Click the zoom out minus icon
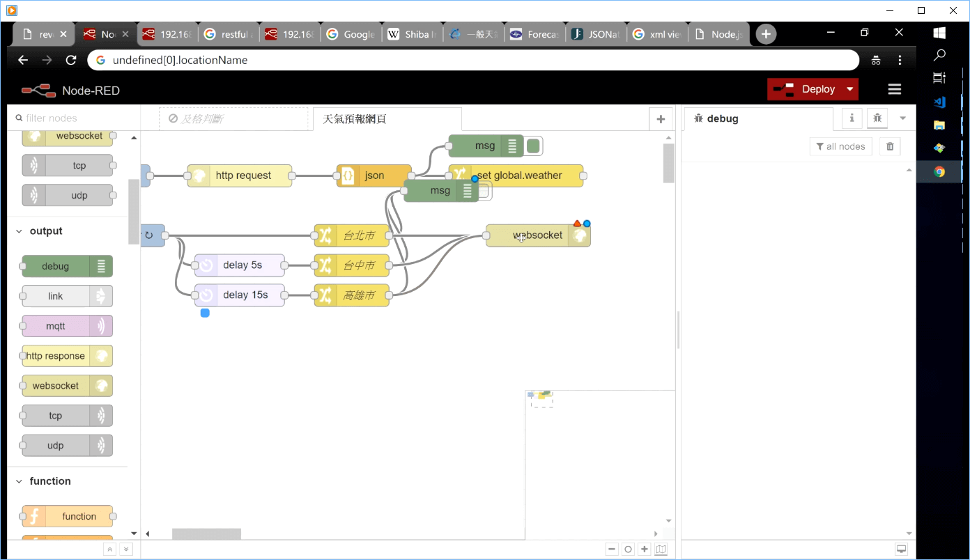 click(x=612, y=550)
